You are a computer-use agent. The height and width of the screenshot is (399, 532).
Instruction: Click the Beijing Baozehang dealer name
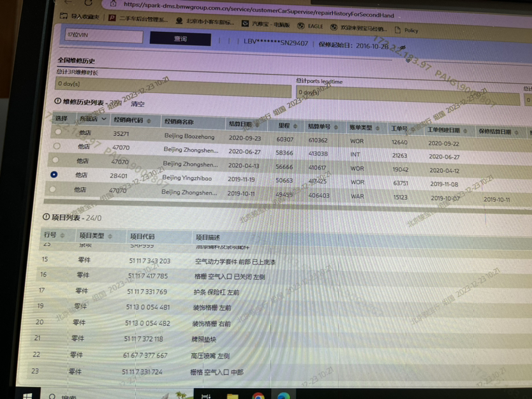click(189, 136)
